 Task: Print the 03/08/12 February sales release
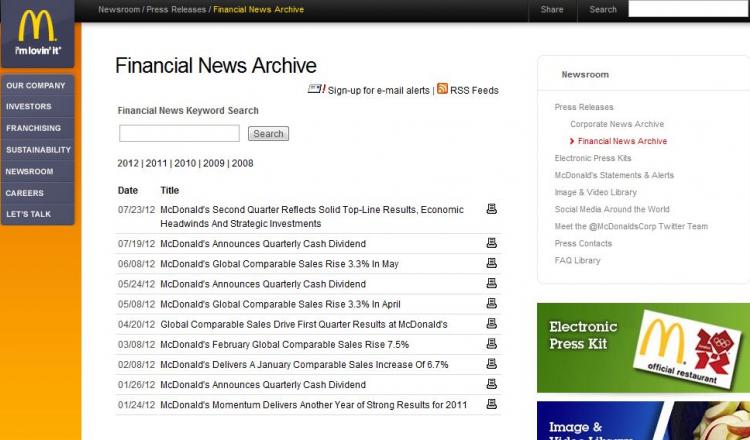pyautogui.click(x=491, y=343)
